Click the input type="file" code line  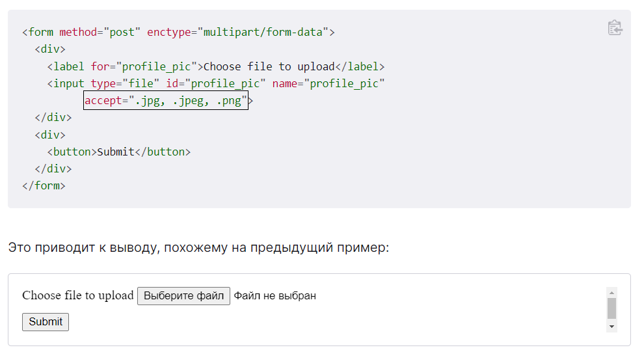point(215,83)
